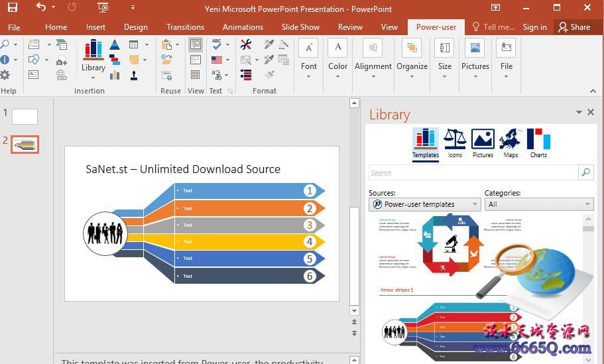Pick up style with eyedropper icon
Screen dimensions: 604x364
click(269, 44)
